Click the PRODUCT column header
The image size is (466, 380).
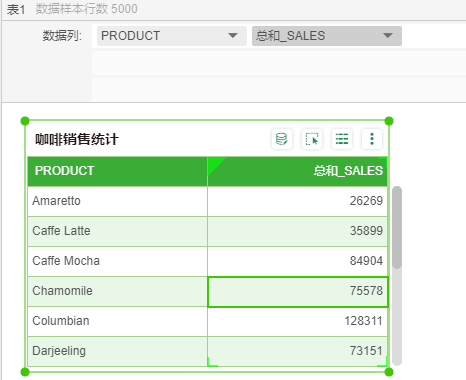[117, 171]
